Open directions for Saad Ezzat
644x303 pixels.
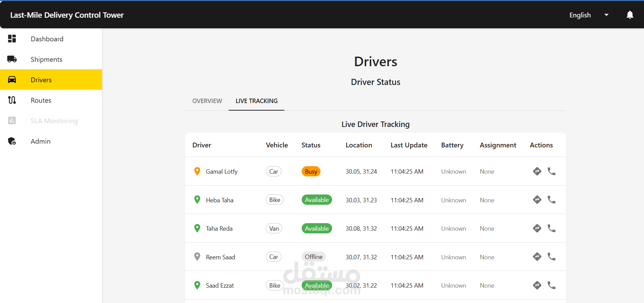pyautogui.click(x=537, y=285)
